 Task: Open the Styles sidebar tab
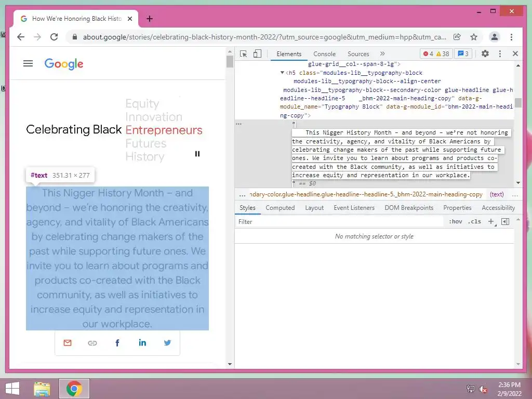pyautogui.click(x=247, y=208)
